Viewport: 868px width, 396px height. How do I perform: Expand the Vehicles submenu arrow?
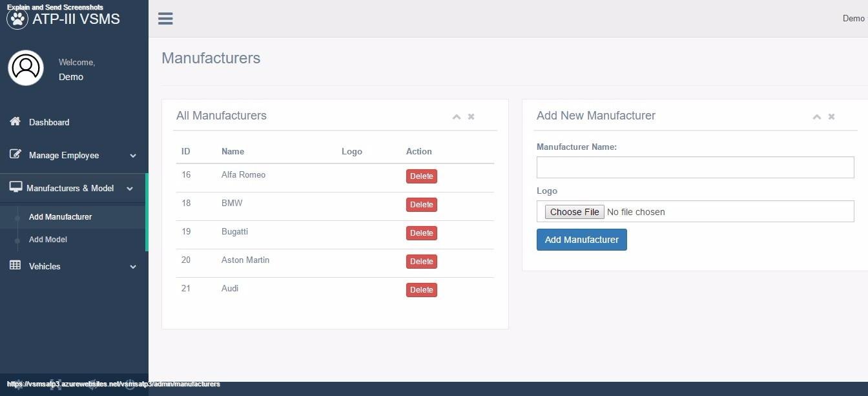pos(133,266)
